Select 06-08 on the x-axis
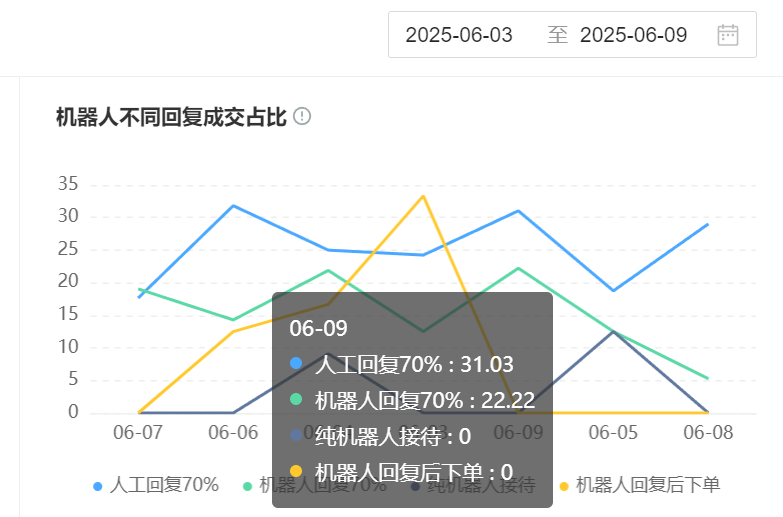This screenshot has height=517, width=783. (708, 433)
